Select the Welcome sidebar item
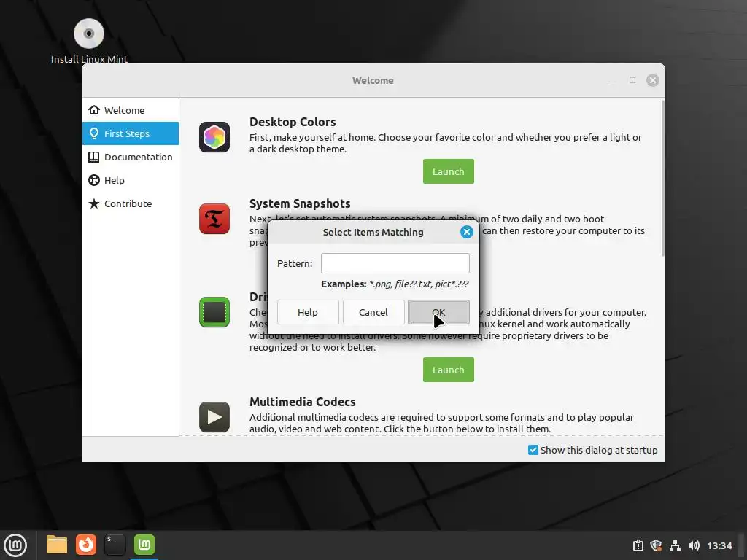Screen dimensions: 747x560 [131, 110]
